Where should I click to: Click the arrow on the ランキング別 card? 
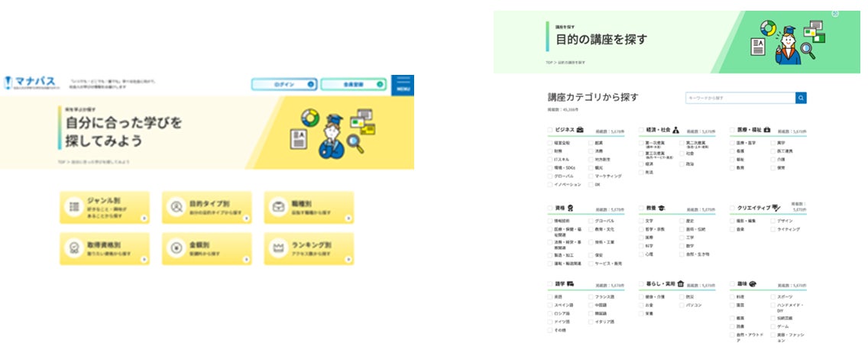point(348,259)
